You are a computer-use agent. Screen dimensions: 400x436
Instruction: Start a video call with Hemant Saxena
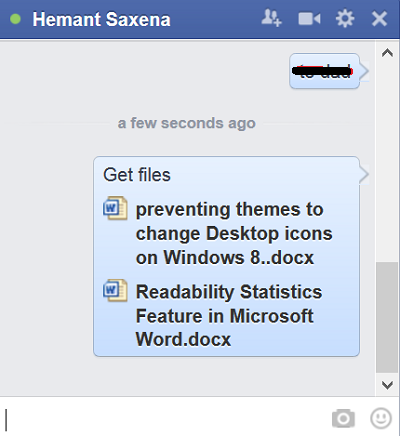click(x=309, y=19)
